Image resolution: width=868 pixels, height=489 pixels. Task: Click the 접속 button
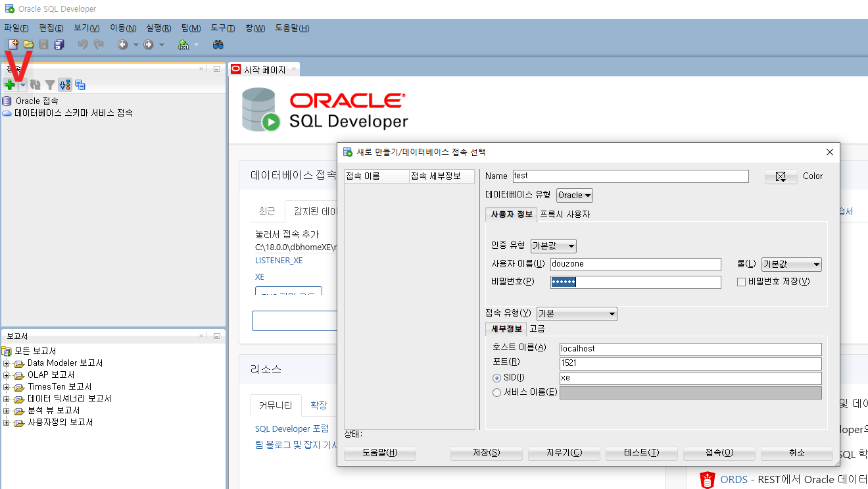point(719,453)
